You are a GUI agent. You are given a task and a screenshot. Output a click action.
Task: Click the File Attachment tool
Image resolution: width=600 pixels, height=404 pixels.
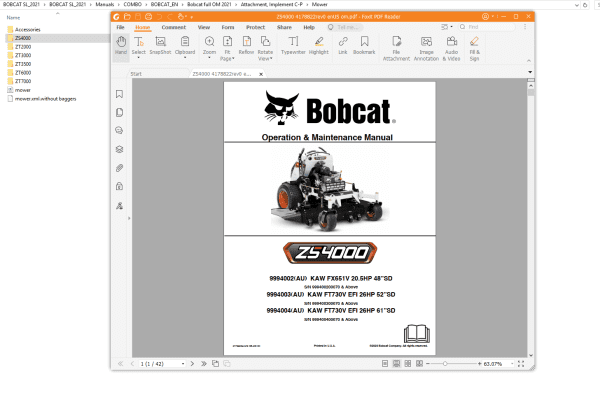(396, 48)
